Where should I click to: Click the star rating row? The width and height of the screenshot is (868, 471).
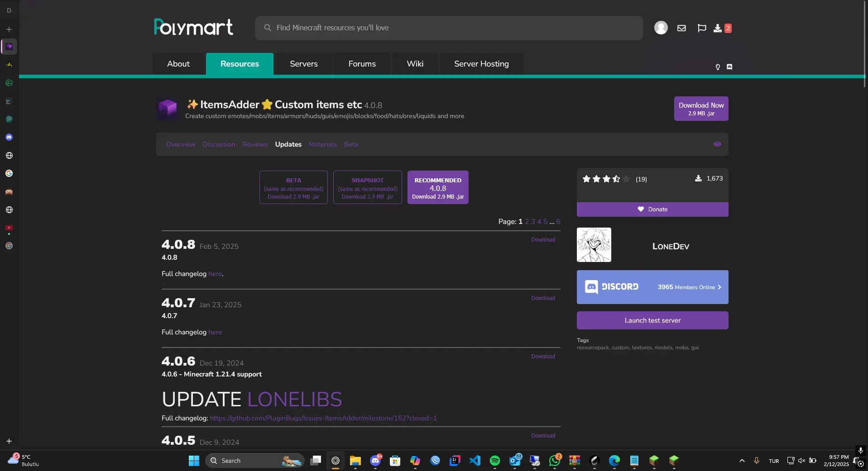click(x=606, y=179)
